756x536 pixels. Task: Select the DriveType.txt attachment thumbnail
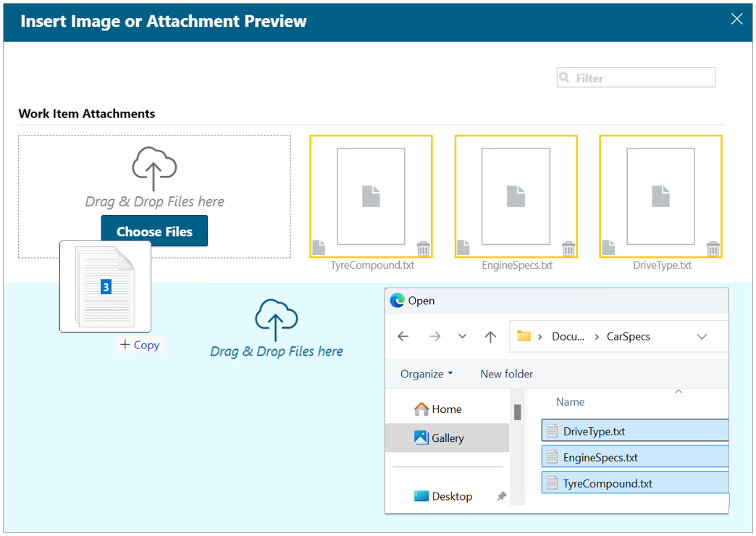(660, 196)
